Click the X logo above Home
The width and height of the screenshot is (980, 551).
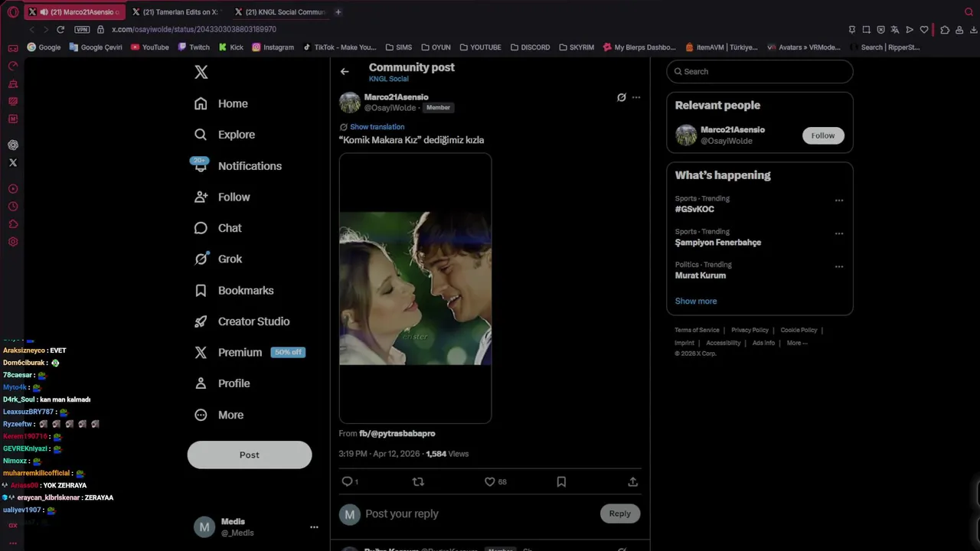(201, 72)
